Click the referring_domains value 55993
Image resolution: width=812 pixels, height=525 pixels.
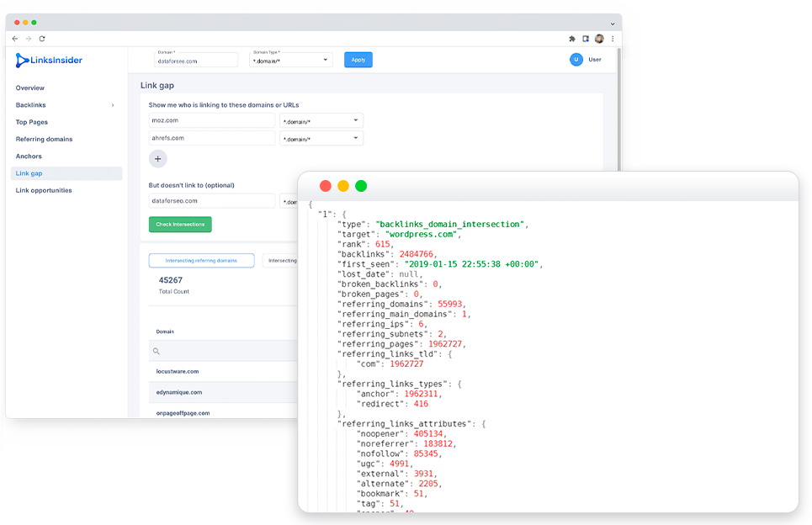pyautogui.click(x=450, y=304)
